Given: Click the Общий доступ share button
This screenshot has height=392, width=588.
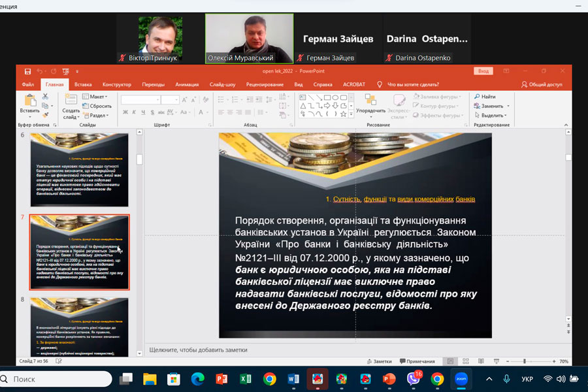Looking at the screenshot, I should point(542,84).
